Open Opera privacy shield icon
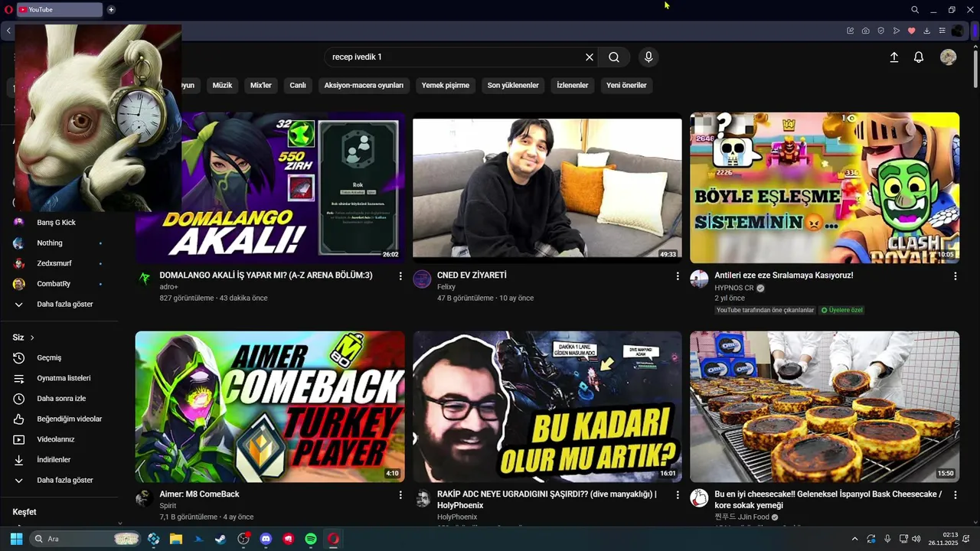Viewport: 980px width, 551px height. tap(880, 31)
